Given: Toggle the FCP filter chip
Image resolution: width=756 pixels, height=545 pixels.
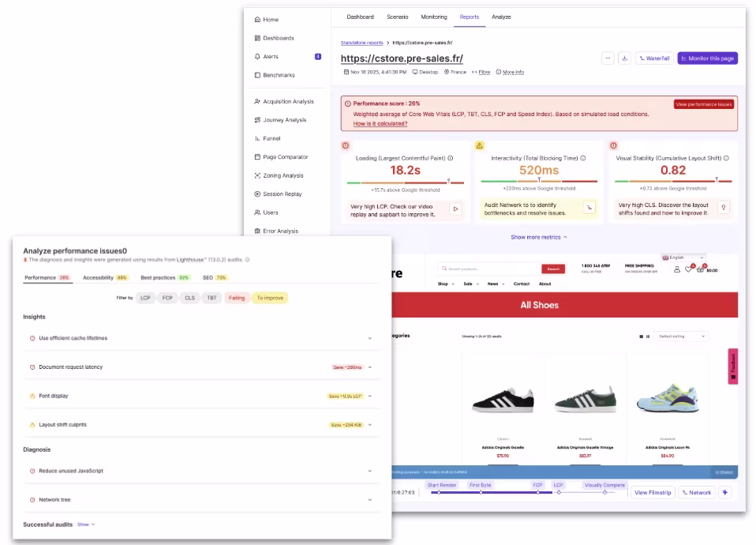Looking at the screenshot, I should [x=167, y=299].
